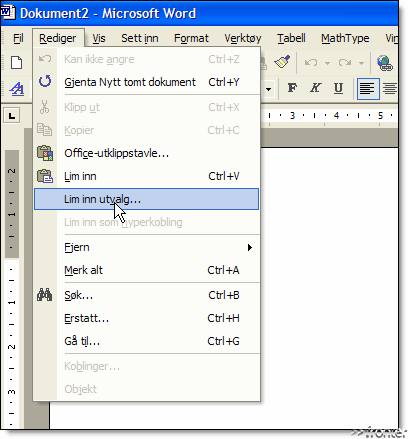
Task: Select Lim inn utvalg menu item
Action: (147, 199)
